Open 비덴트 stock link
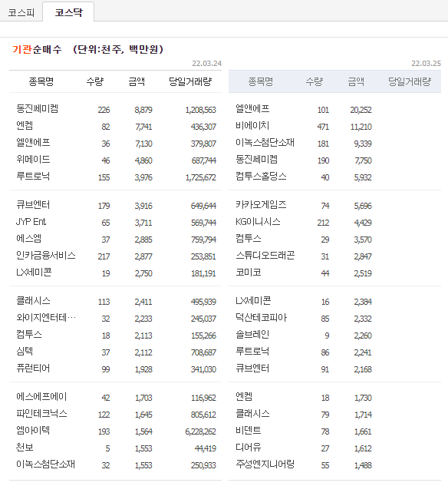Screen dimensions: 448x486 [x=248, y=430]
